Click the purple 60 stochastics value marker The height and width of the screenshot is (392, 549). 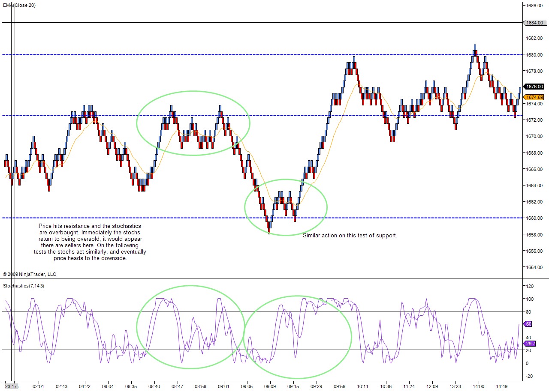528,324
